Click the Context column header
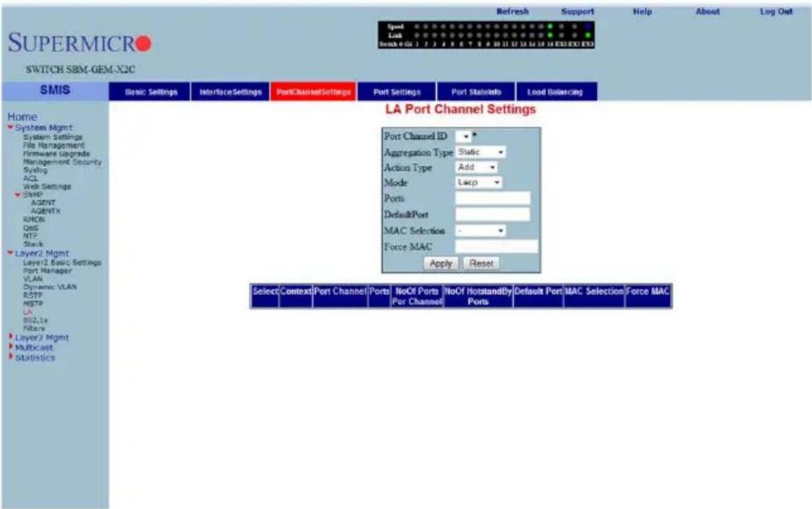812x509 pixels. tap(295, 297)
